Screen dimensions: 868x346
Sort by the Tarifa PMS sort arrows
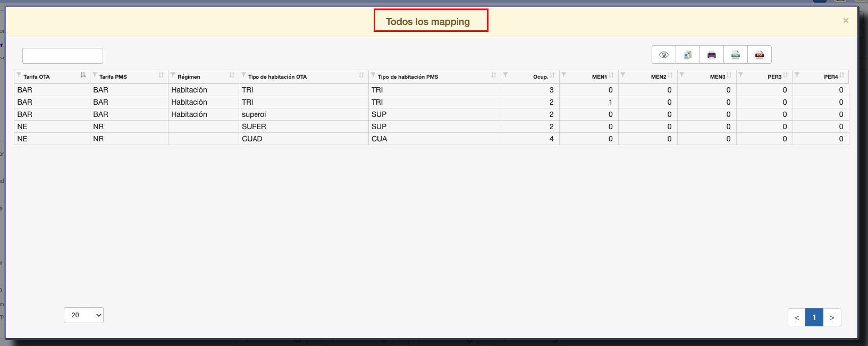pos(161,75)
